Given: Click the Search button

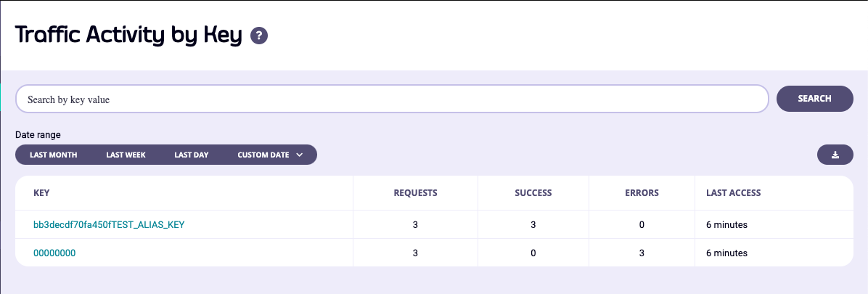Looking at the screenshot, I should point(814,99).
